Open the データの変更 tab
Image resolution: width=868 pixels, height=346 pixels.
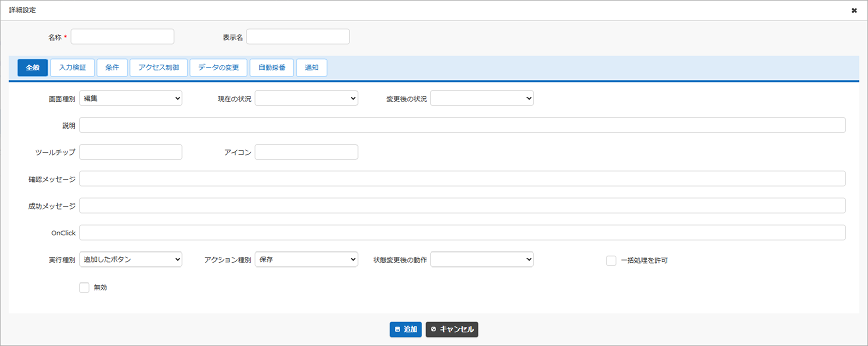tap(219, 68)
